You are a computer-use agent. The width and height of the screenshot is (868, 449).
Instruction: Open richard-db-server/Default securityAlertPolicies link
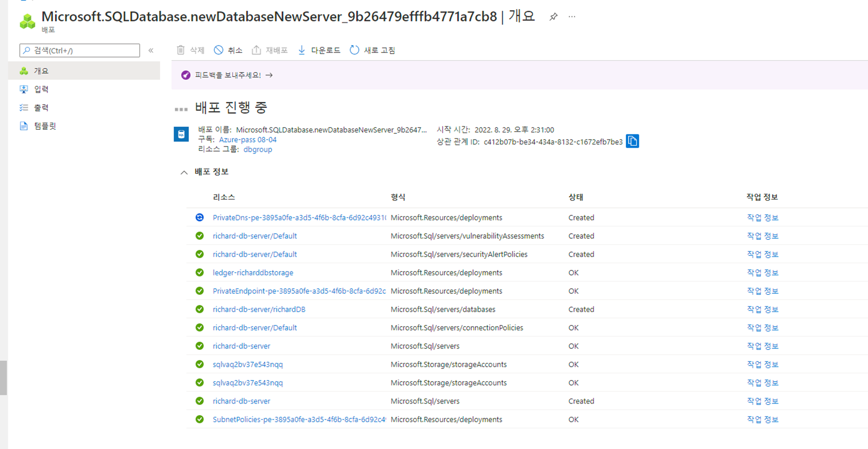(x=255, y=254)
